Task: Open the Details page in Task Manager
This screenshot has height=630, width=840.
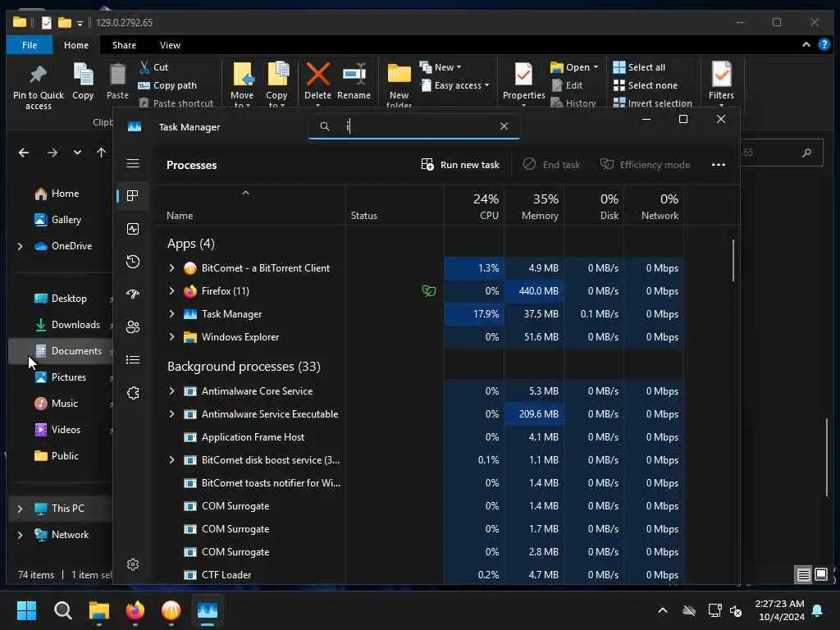Action: [133, 359]
